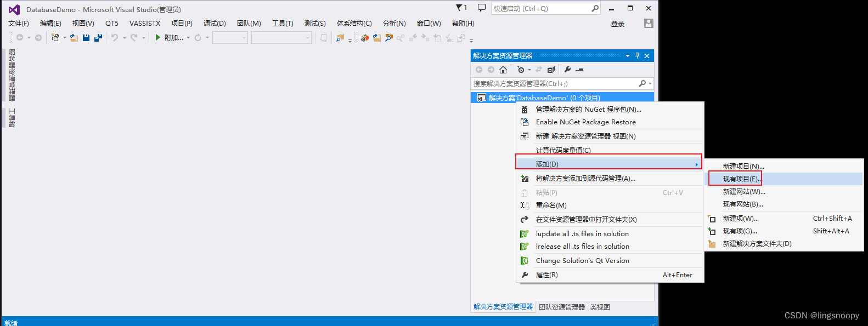Select 新建网站(W)... in the submenu
Viewport: 868px width, 326px height.
click(784, 192)
